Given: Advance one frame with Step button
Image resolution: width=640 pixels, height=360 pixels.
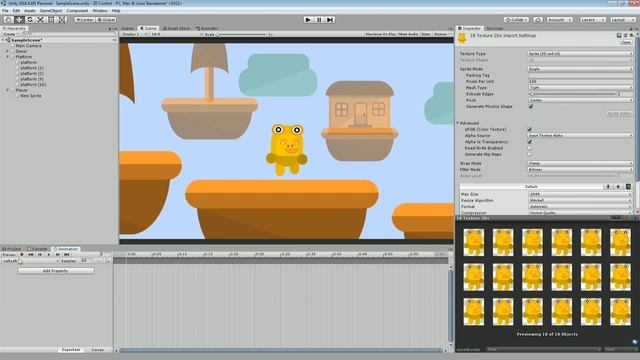Looking at the screenshot, I should pyautogui.click(x=330, y=20).
